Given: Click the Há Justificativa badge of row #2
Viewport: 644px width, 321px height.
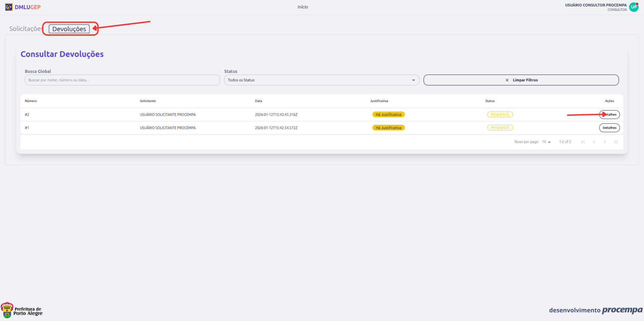Looking at the screenshot, I should (388, 114).
